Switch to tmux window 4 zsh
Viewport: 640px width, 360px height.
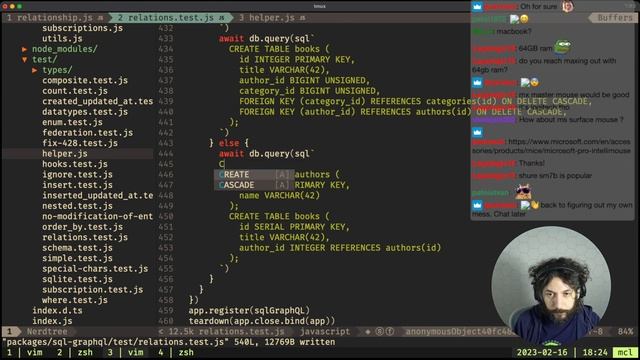(176, 352)
